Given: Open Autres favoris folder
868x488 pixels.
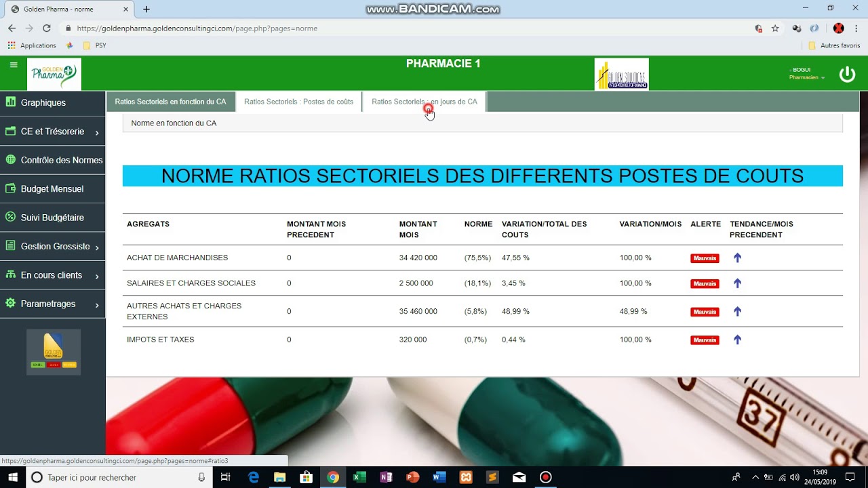Looking at the screenshot, I should tap(834, 45).
